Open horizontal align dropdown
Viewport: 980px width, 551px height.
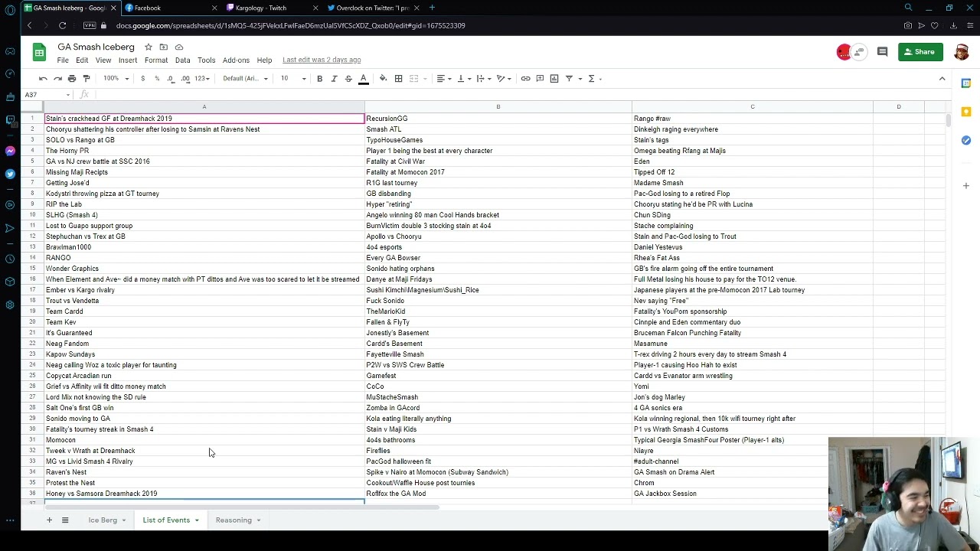[444, 78]
